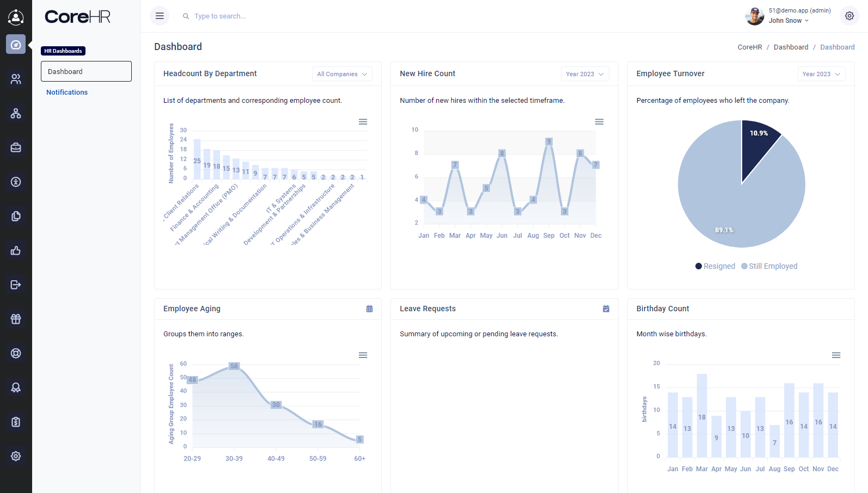Open New Hire Count Year 2023 dropdown
This screenshot has width=868, height=493.
[x=584, y=74]
